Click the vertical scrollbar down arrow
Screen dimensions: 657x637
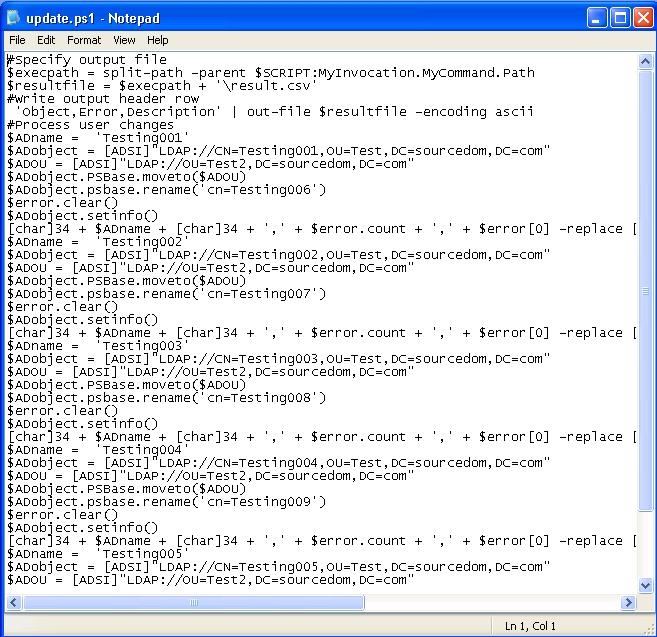click(x=645, y=585)
